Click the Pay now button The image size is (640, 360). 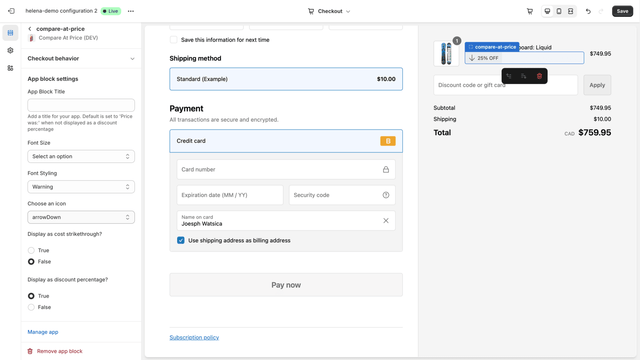pyautogui.click(x=286, y=285)
